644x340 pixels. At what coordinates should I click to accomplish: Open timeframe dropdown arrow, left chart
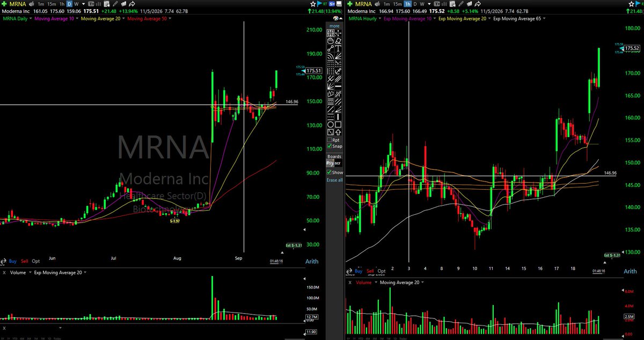click(83, 4)
